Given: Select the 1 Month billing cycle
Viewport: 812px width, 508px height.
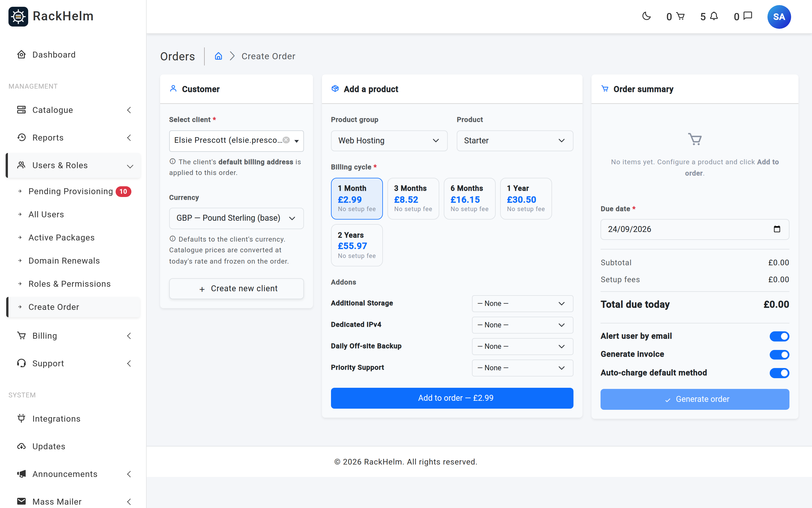Looking at the screenshot, I should pos(357,199).
